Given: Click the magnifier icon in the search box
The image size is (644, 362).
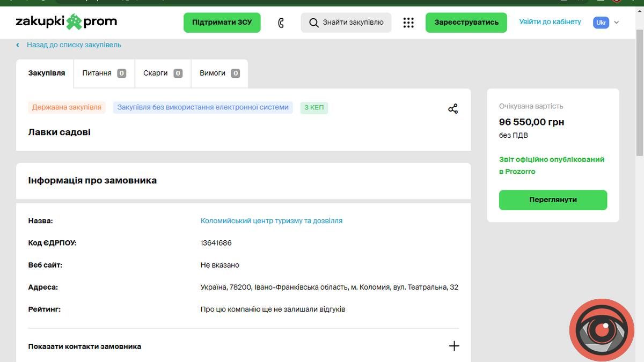Looking at the screenshot, I should tap(314, 23).
